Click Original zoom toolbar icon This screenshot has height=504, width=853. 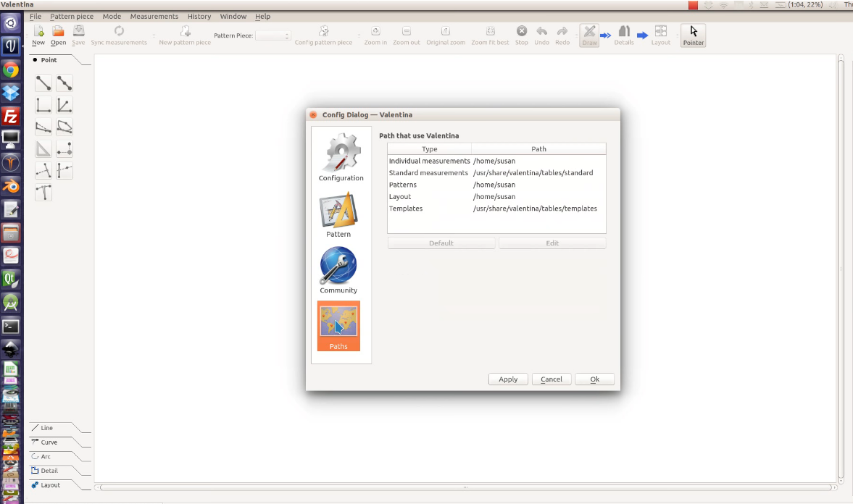pos(446,35)
